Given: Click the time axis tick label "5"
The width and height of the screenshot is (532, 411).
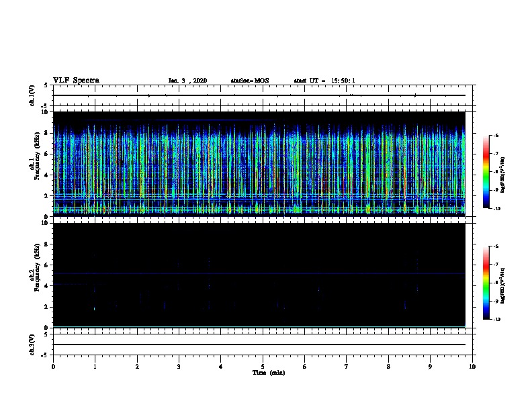Looking at the screenshot, I should [x=263, y=367].
